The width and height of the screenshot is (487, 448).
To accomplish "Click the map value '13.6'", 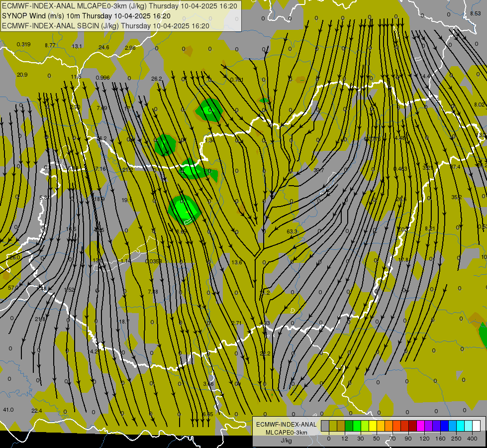I will click(x=237, y=262).
